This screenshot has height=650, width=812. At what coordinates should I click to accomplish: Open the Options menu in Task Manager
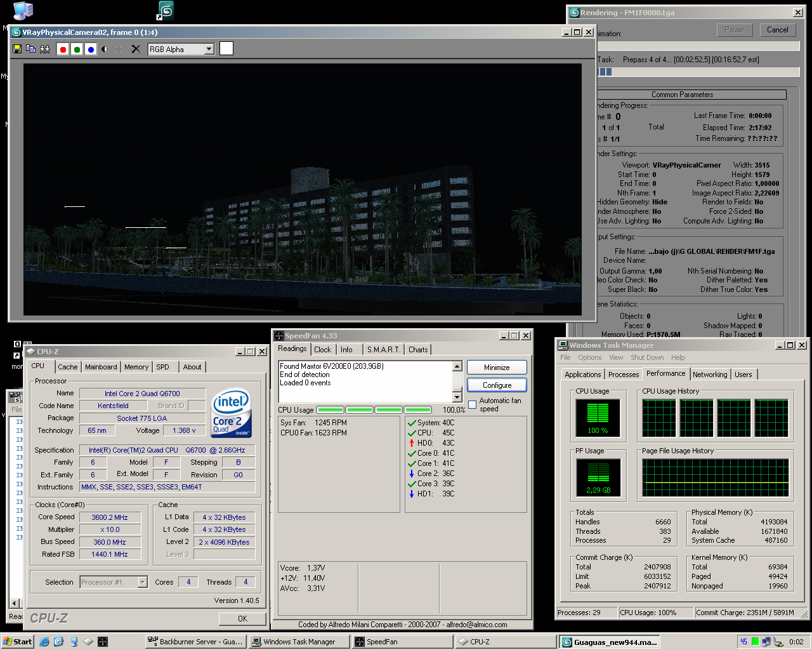click(x=589, y=357)
